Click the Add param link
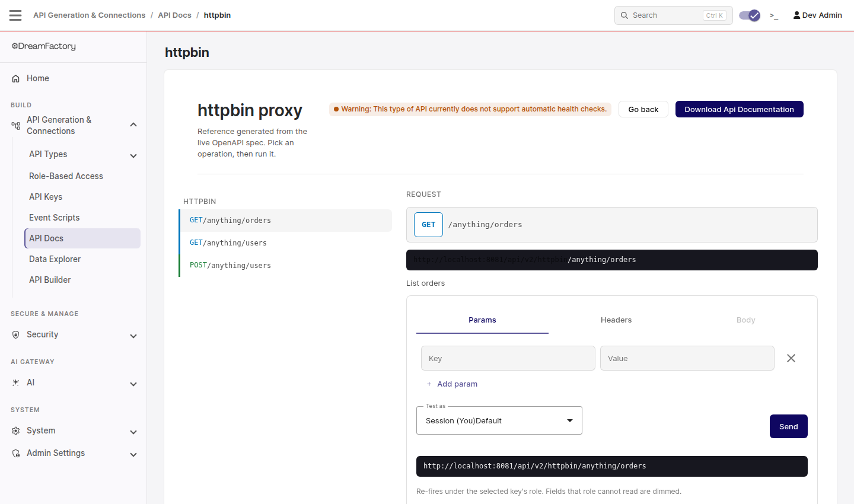854x504 pixels. 457,384
